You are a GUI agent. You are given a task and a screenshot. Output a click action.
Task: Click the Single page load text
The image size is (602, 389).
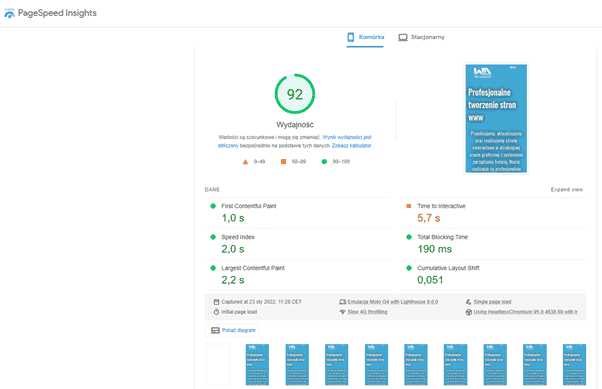[x=492, y=302]
